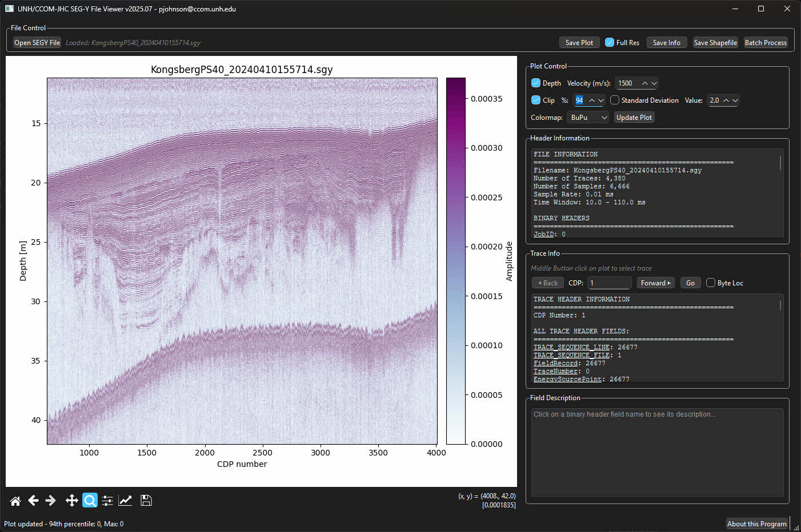
Task: Click the Trace Info panel scrollbar
Action: click(780, 305)
